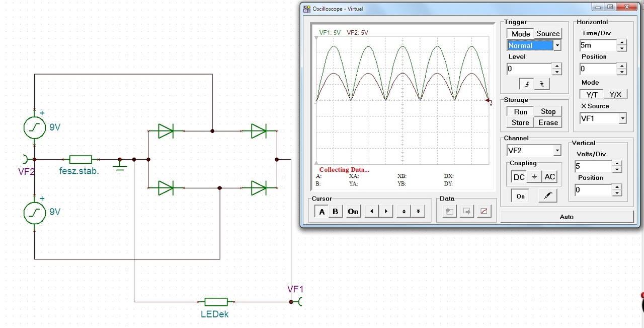This screenshot has height=328, width=644.
Task: Switch horizontal mode to Y/X
Action: 615,94
